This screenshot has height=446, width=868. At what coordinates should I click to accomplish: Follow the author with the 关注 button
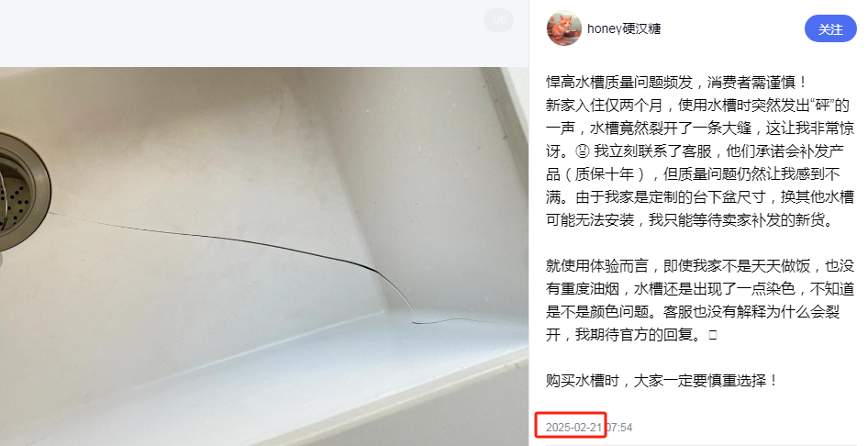830,28
